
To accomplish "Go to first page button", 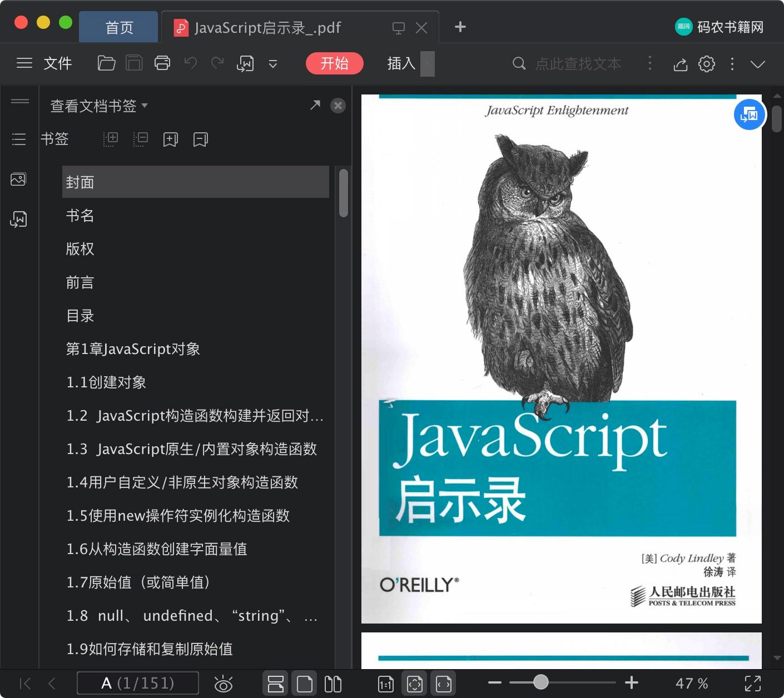I will pos(25,683).
